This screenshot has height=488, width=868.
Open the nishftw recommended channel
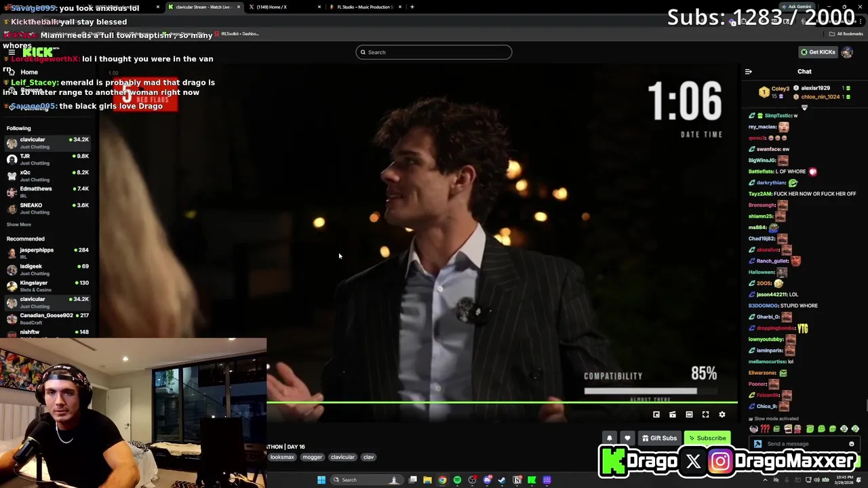47,332
